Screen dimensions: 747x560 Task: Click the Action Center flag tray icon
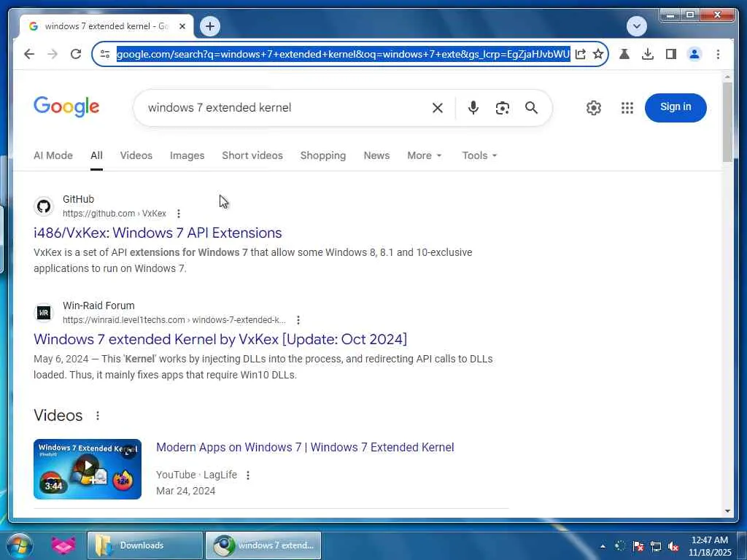coord(638,546)
